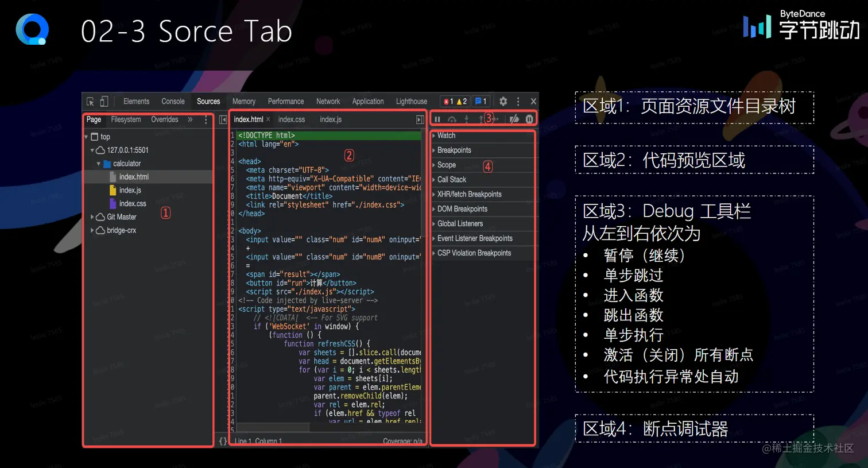The image size is (868, 468).
Task: Click the '<title>Document</title>' code line
Action: pyautogui.click(x=289, y=196)
